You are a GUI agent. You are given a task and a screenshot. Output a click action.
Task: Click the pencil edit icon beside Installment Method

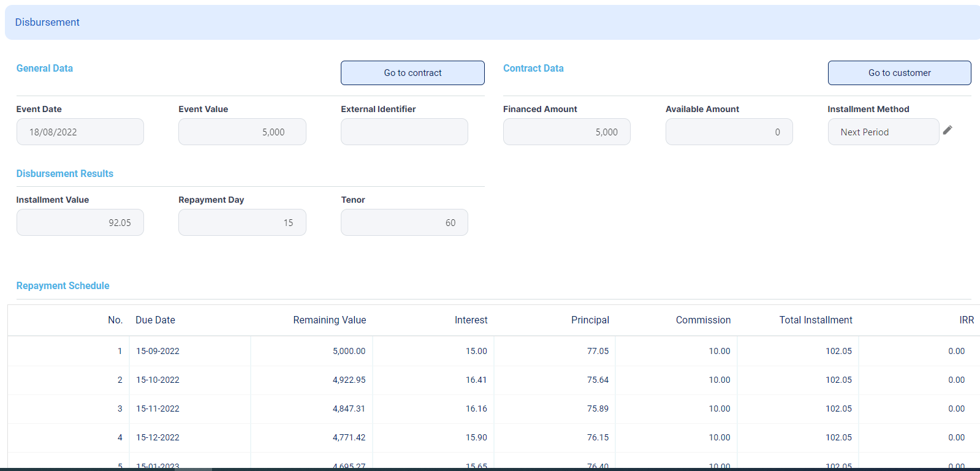pos(948,130)
